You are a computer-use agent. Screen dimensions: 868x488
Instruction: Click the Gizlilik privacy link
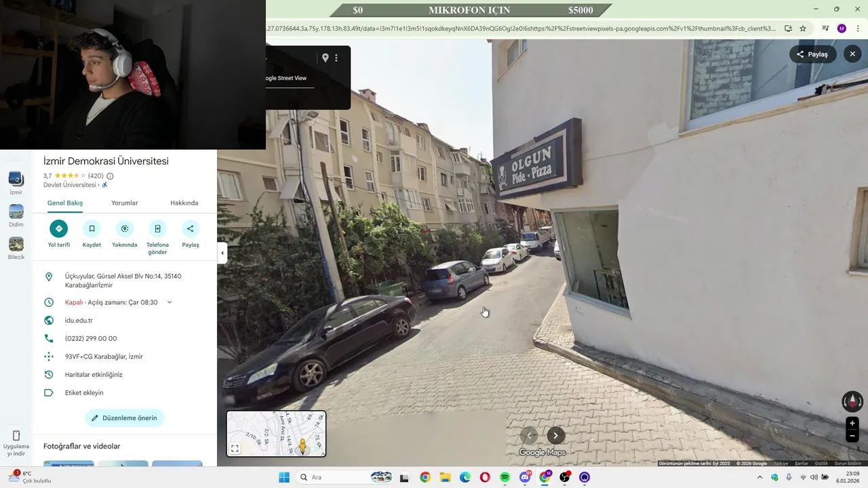point(821,464)
